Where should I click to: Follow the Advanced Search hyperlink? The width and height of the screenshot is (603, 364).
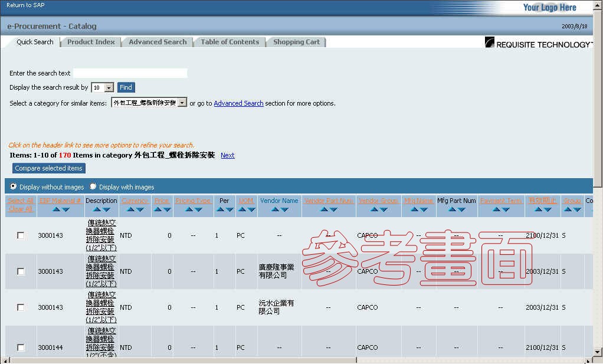click(238, 103)
